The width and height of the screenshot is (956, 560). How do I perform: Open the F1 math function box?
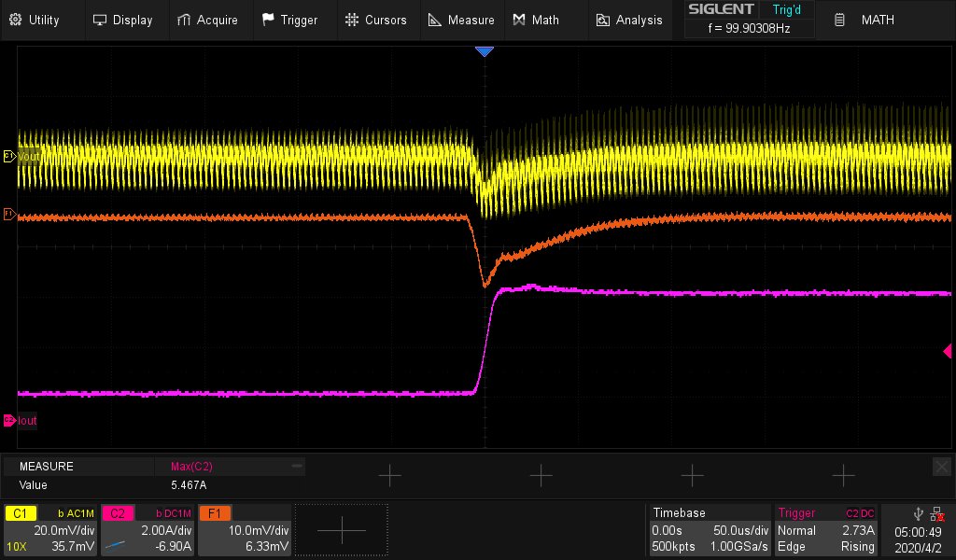click(x=244, y=530)
